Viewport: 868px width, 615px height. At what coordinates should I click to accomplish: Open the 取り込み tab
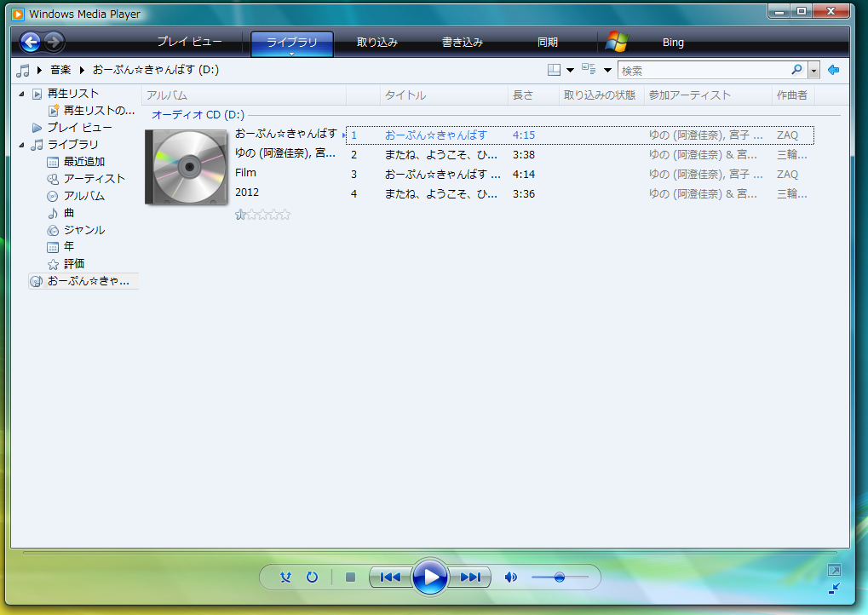377,43
